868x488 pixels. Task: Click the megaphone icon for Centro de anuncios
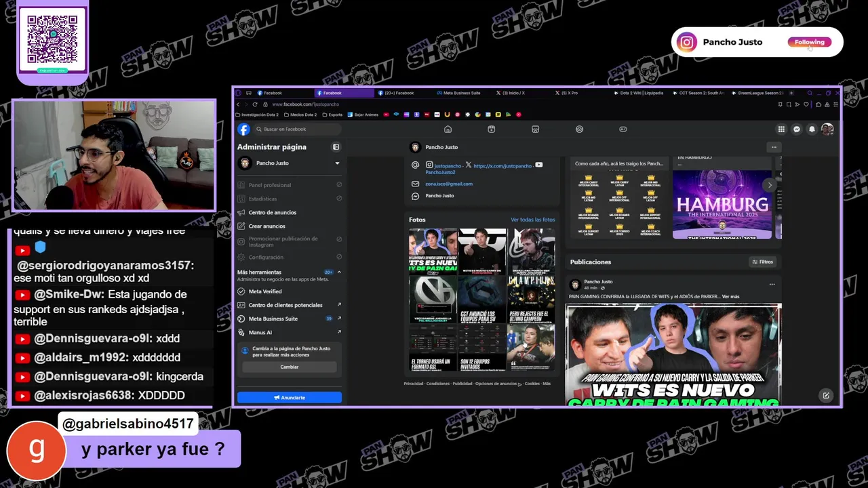(241, 212)
